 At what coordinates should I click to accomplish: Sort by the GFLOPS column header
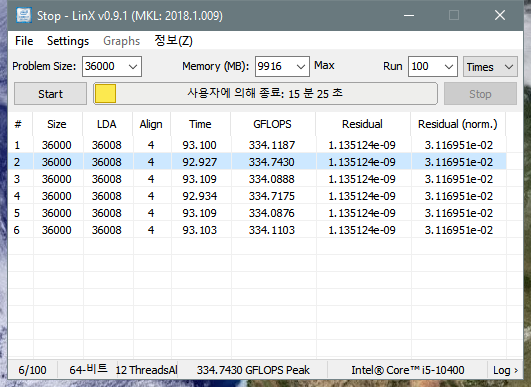point(273,124)
